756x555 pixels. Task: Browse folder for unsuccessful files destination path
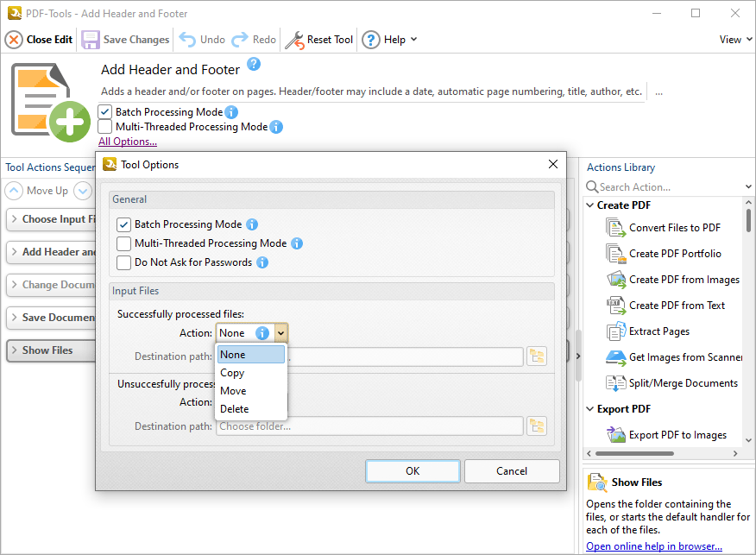(x=537, y=426)
